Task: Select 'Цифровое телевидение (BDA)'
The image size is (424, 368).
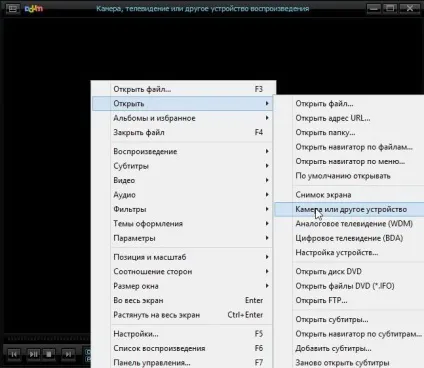Action: [x=349, y=238]
